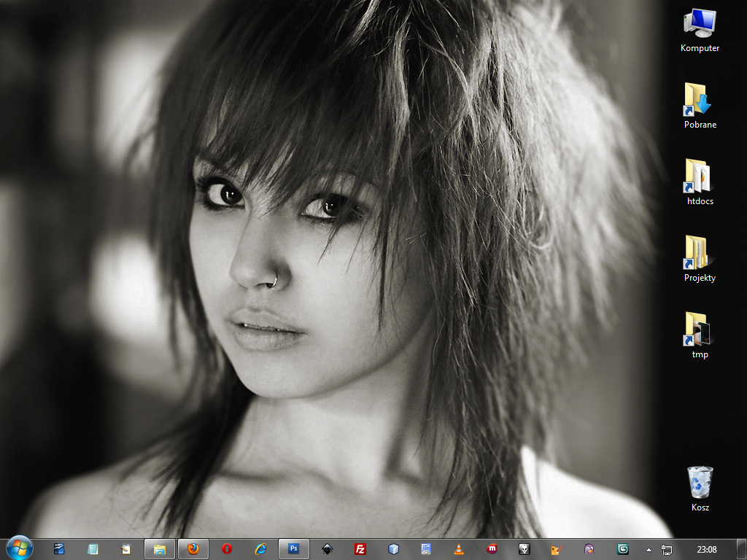747x560 pixels.
Task: Click the 23:08 clock
Action: (706, 550)
